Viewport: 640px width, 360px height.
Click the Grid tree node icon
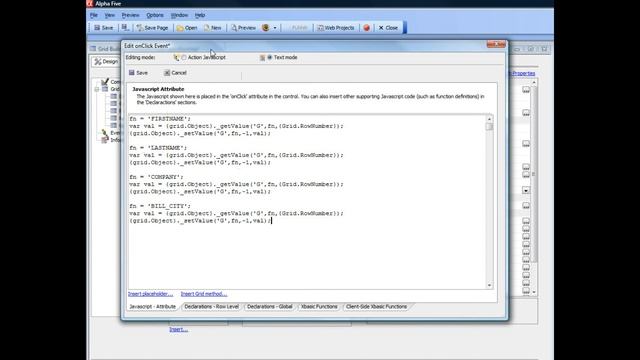(x=105, y=89)
